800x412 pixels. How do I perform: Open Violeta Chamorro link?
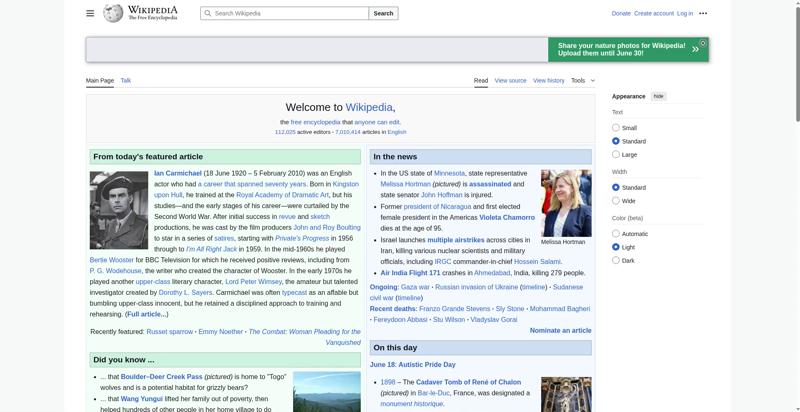click(507, 218)
